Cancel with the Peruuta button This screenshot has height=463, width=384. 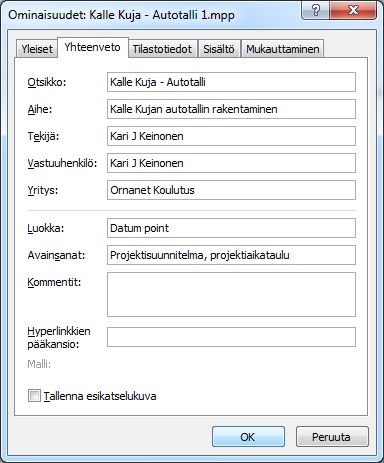[x=332, y=437]
